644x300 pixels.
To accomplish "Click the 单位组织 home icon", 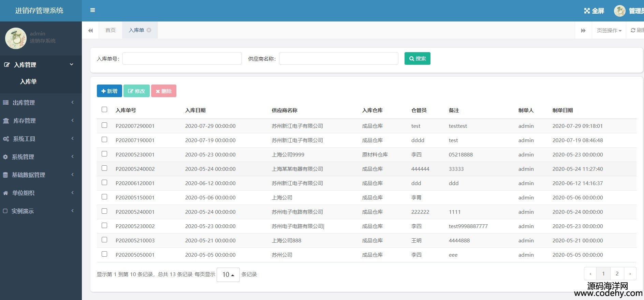I will [x=5, y=193].
